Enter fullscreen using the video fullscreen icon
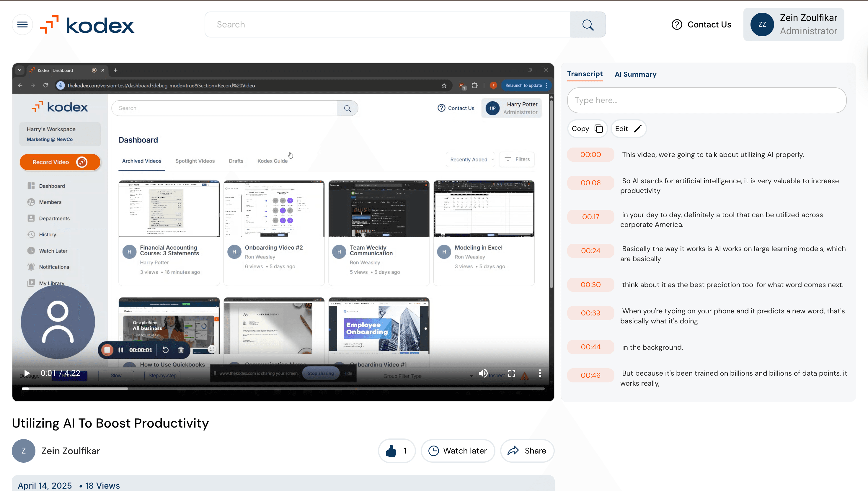The width and height of the screenshot is (868, 491). coord(511,373)
